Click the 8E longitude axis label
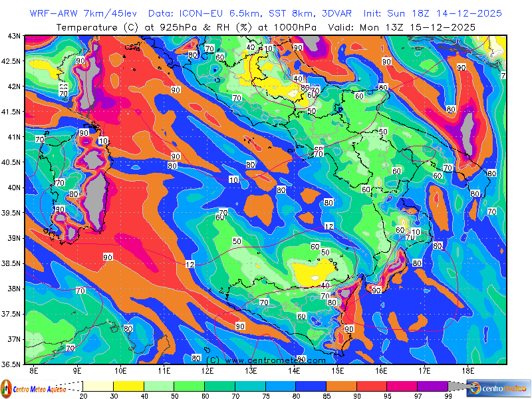The width and height of the screenshot is (532, 399). (x=34, y=370)
